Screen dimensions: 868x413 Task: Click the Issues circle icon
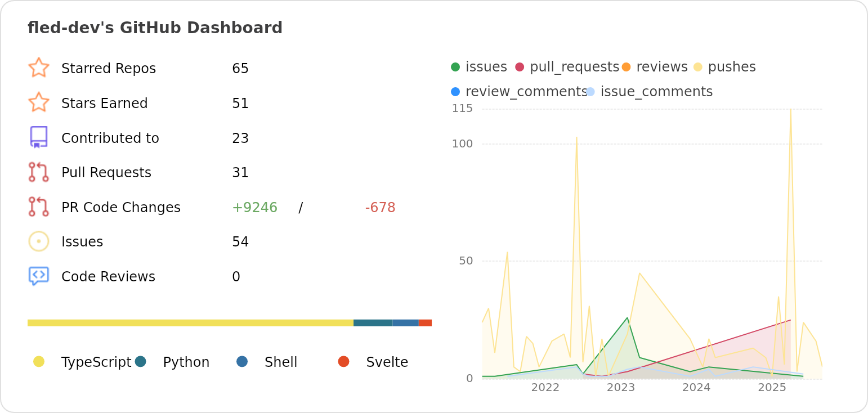point(39,241)
